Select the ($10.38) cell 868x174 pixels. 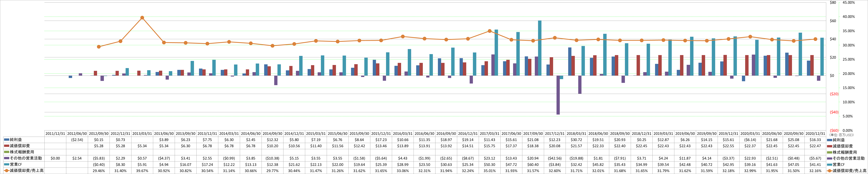coord(273,158)
